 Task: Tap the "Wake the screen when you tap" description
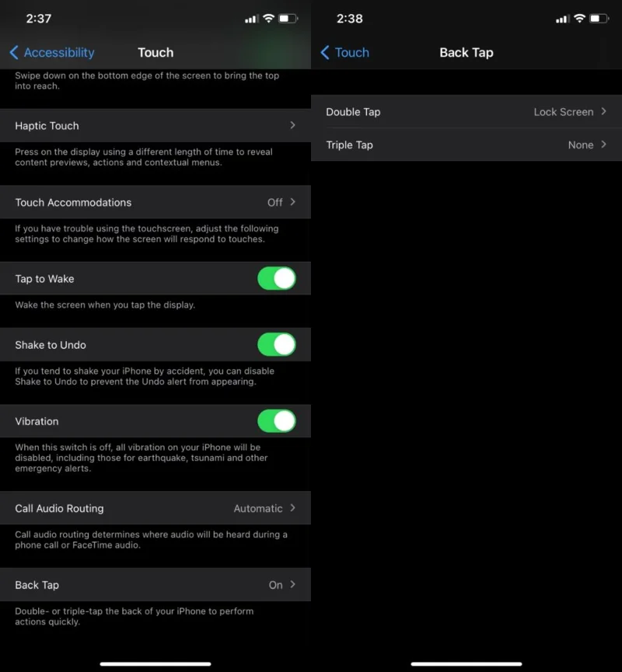click(x=105, y=305)
